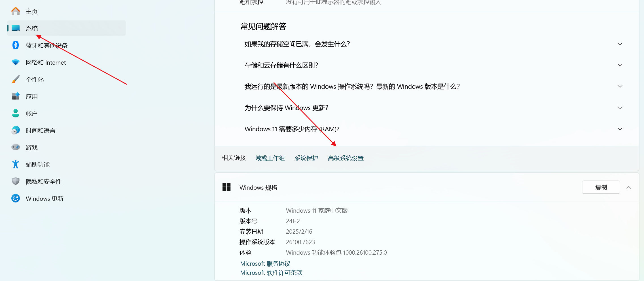
Task: Click the Apps icon in sidebar
Action: point(16,96)
